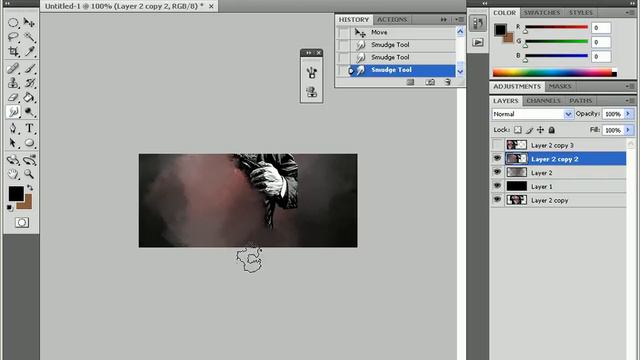
Task: Open the Color panel options menu
Action: pyautogui.click(x=630, y=13)
